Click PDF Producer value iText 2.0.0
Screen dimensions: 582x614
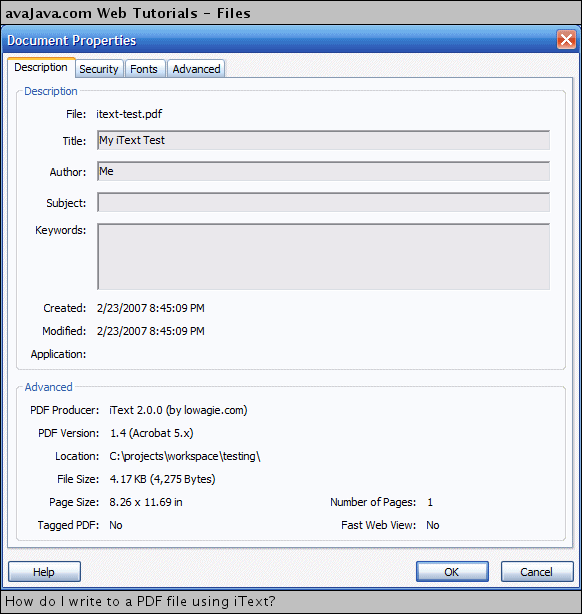(x=178, y=410)
